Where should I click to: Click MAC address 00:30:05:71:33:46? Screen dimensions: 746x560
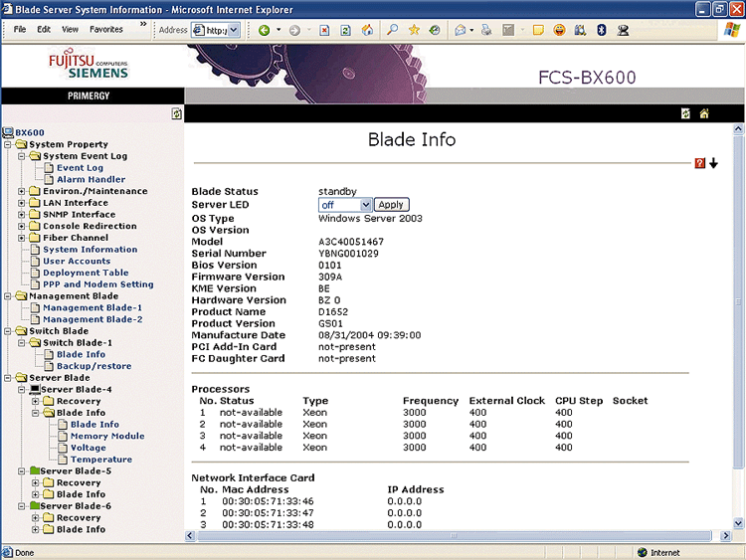point(268,501)
